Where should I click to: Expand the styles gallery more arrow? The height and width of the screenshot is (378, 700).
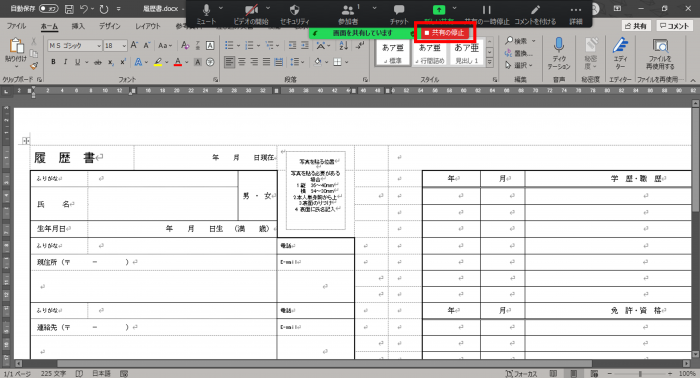[x=490, y=63]
